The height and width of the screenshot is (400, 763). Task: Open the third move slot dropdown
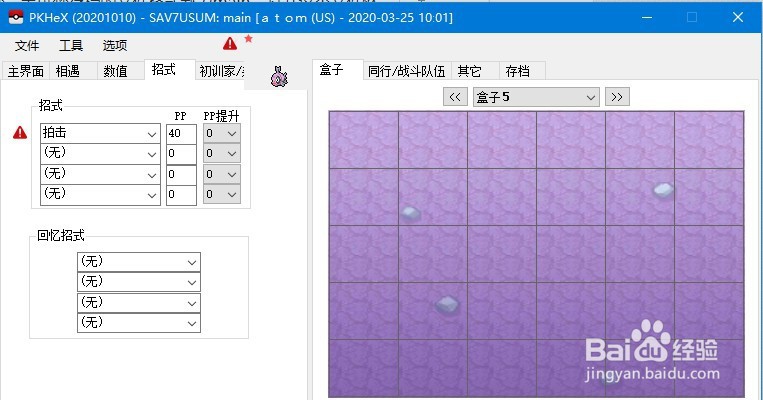click(100, 174)
